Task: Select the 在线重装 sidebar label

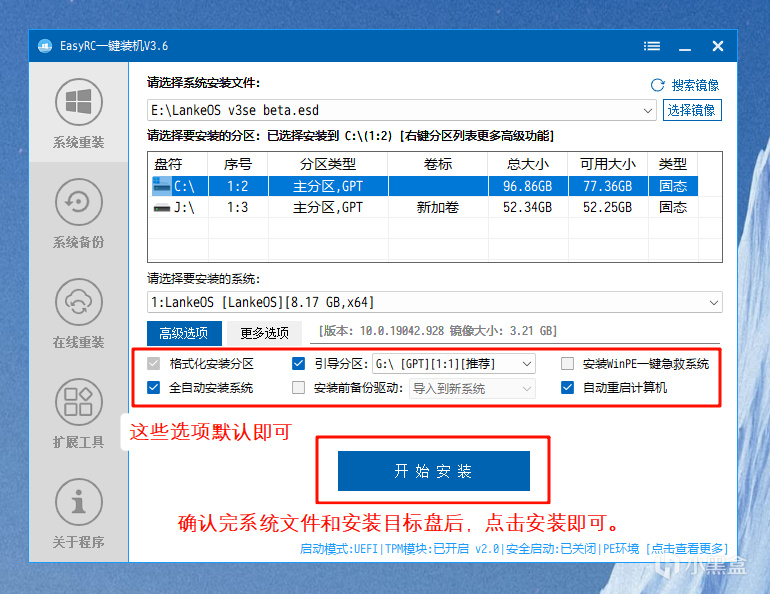Action: pyautogui.click(x=79, y=343)
